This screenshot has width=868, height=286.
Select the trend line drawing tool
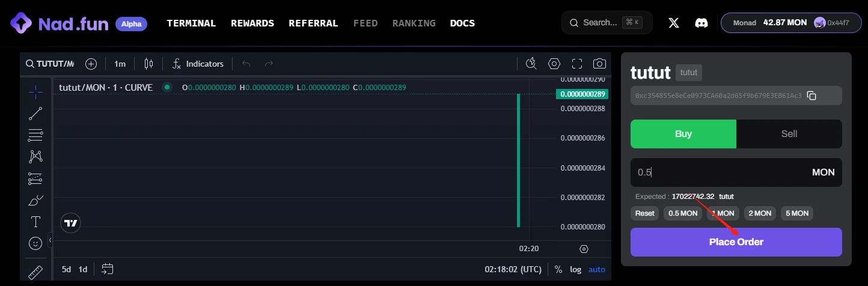point(35,114)
